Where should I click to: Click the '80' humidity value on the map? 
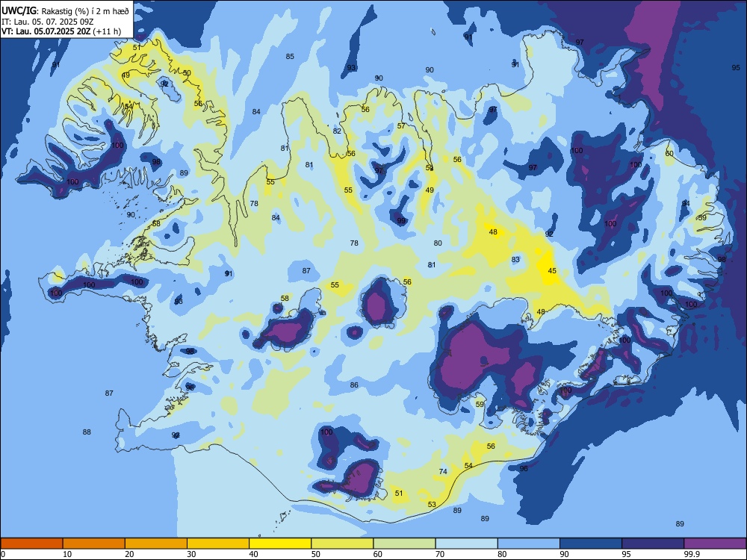(x=438, y=243)
